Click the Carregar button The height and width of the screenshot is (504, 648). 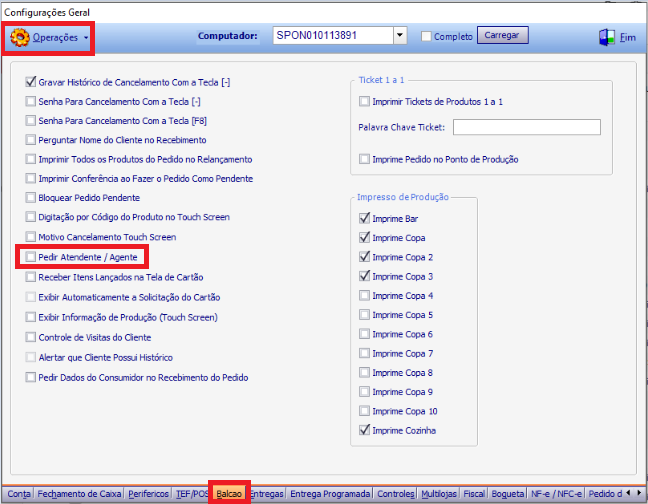pos(503,35)
